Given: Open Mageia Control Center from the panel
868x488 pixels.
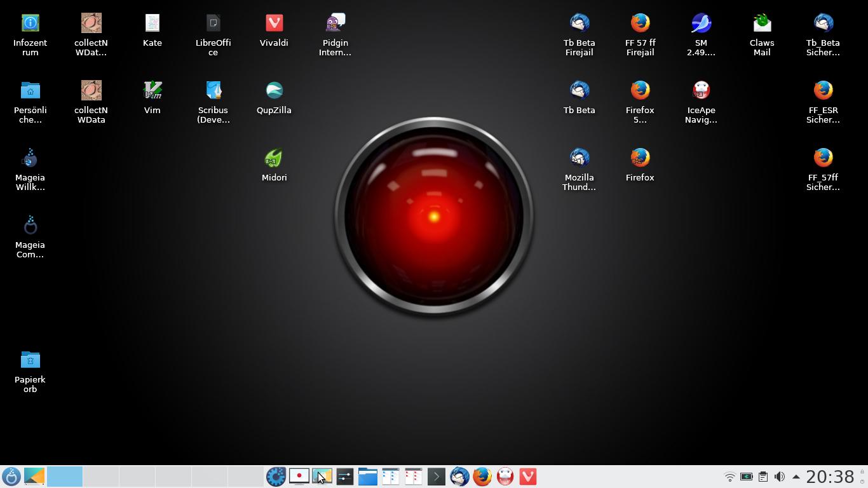Looking at the screenshot, I should (276, 477).
